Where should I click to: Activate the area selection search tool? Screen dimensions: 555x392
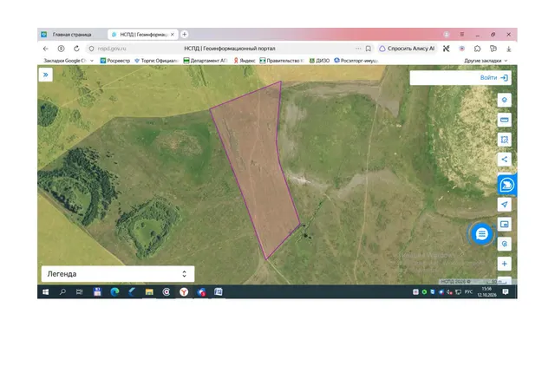tap(505, 140)
